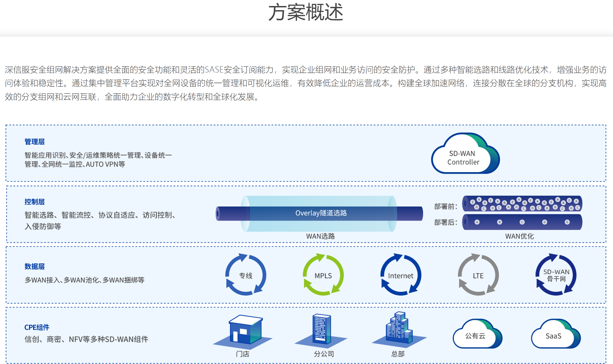Click the 分公司 caption text
The height and width of the screenshot is (364, 613).
(x=324, y=354)
